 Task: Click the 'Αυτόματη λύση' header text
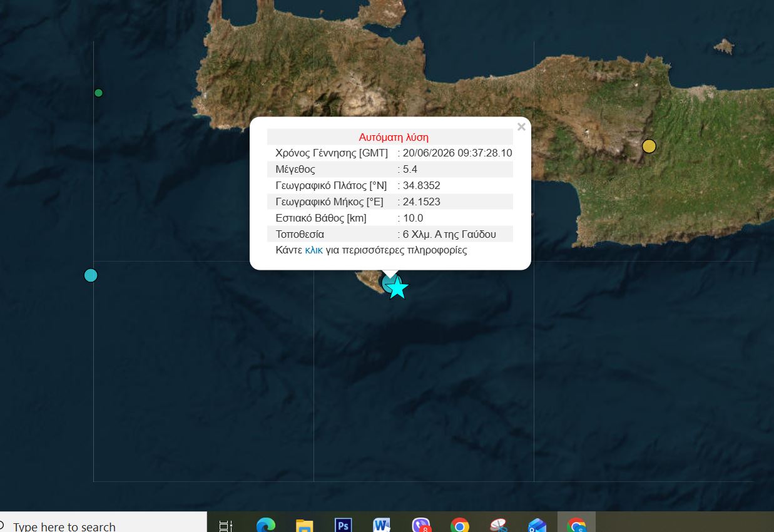click(394, 137)
